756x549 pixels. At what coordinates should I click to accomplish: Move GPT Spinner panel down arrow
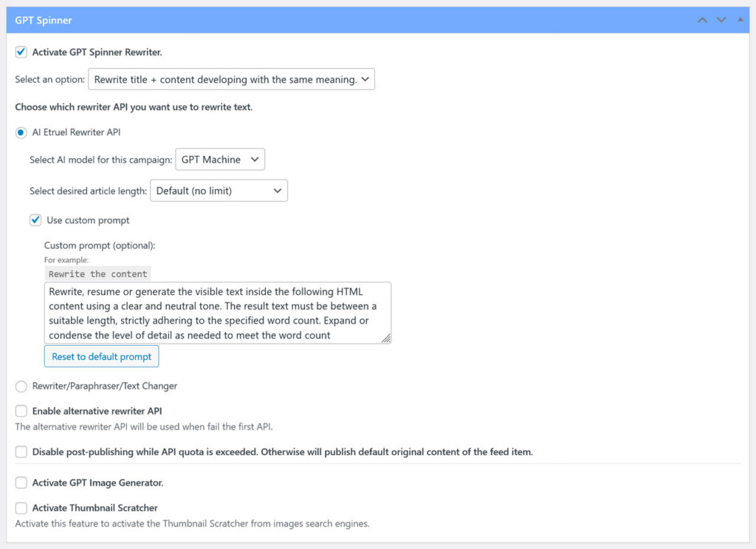721,20
